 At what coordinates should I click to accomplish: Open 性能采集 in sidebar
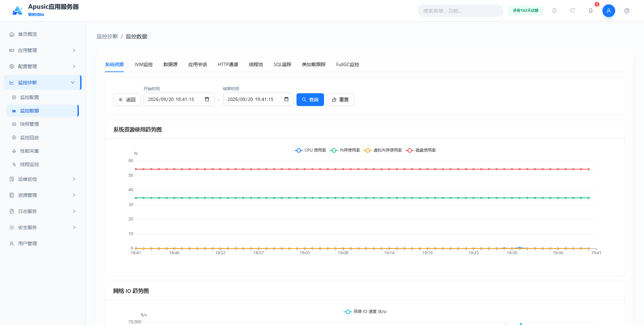43,151
